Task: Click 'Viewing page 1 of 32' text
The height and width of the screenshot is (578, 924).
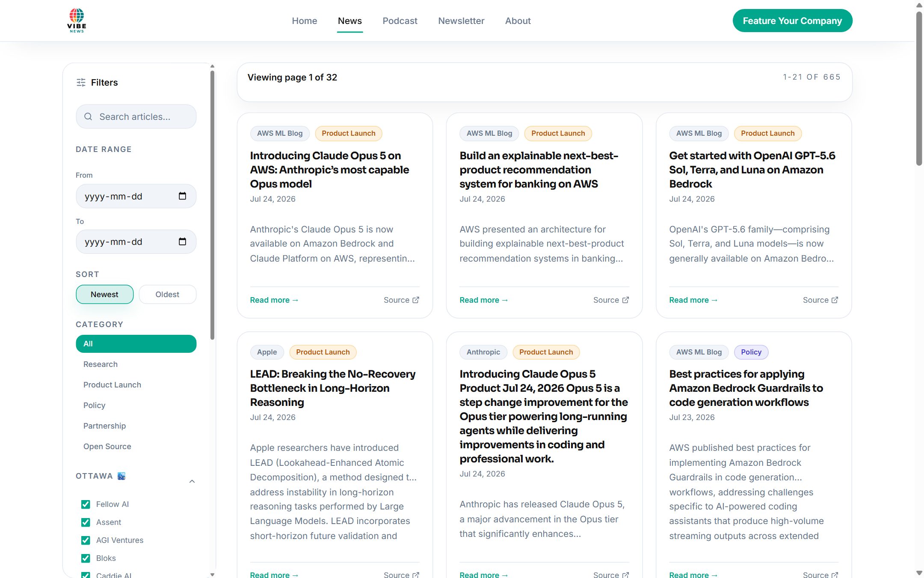Action: [292, 77]
